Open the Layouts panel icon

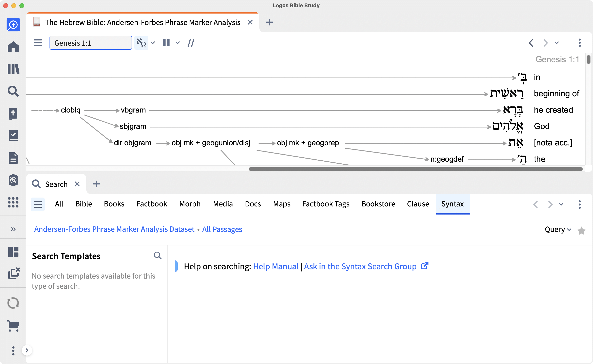pos(13,252)
